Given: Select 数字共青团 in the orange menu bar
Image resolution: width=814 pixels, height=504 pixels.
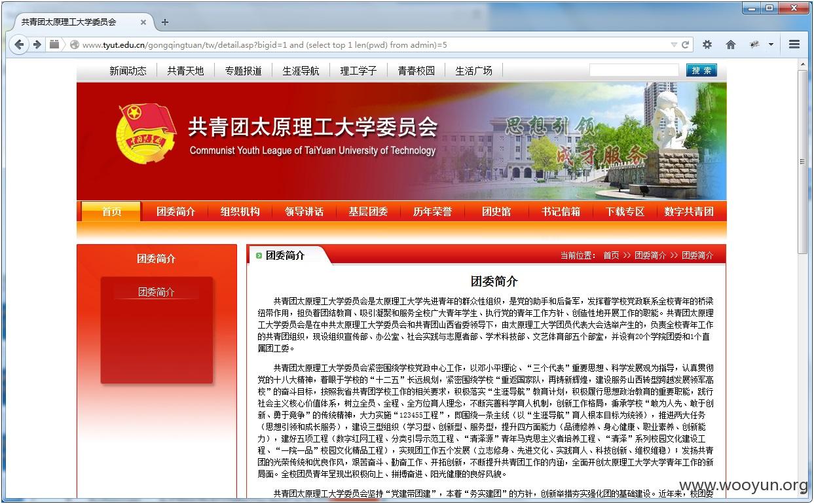Looking at the screenshot, I should coord(689,211).
